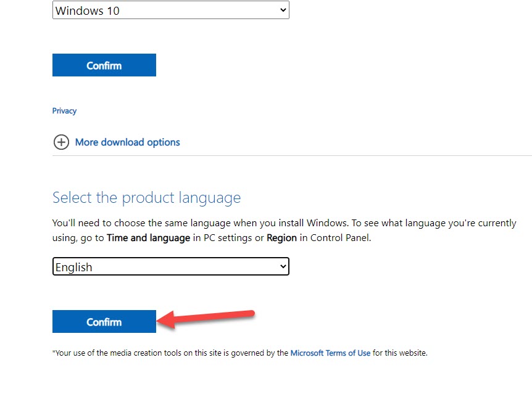Image resolution: width=532 pixels, height=405 pixels.
Task: Click the 'Select the product language' heading
Action: click(x=146, y=198)
